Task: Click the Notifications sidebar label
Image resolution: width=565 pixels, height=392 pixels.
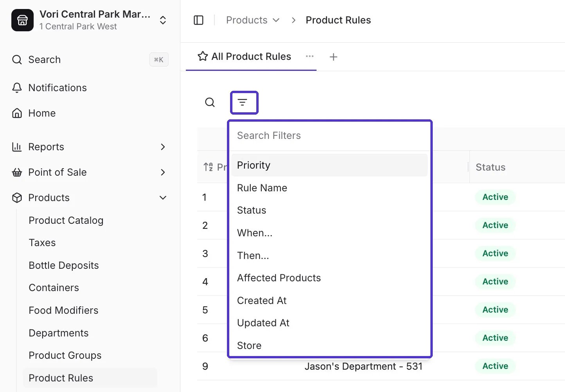Action: (58, 88)
